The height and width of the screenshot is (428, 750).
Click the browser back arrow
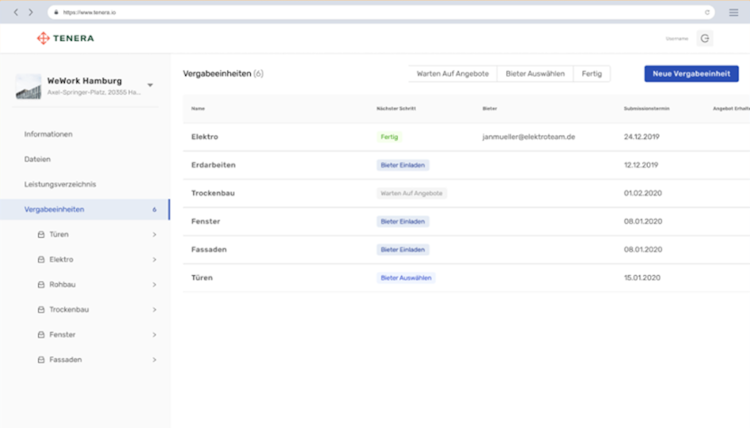(x=16, y=12)
